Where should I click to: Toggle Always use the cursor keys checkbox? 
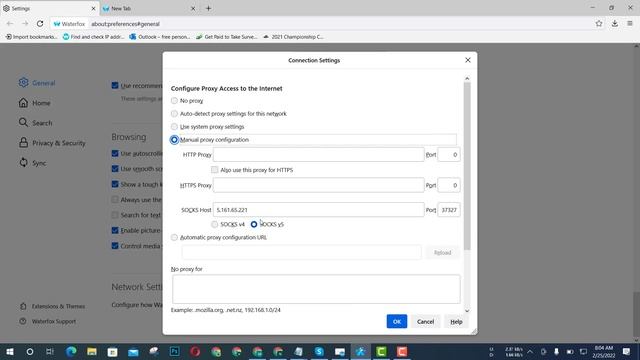click(115, 200)
